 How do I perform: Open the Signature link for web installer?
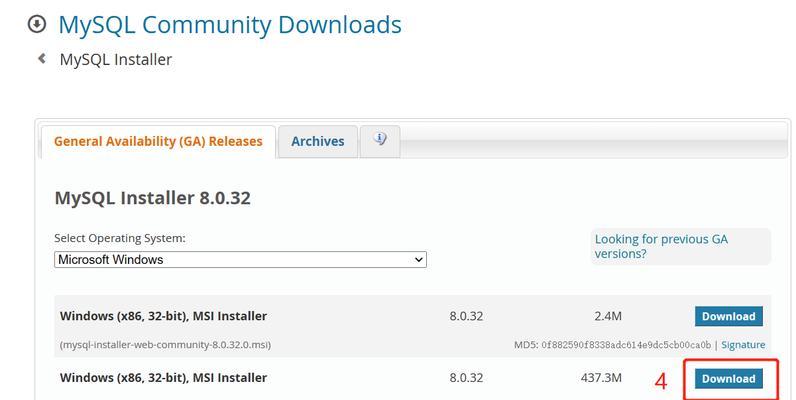(743, 345)
